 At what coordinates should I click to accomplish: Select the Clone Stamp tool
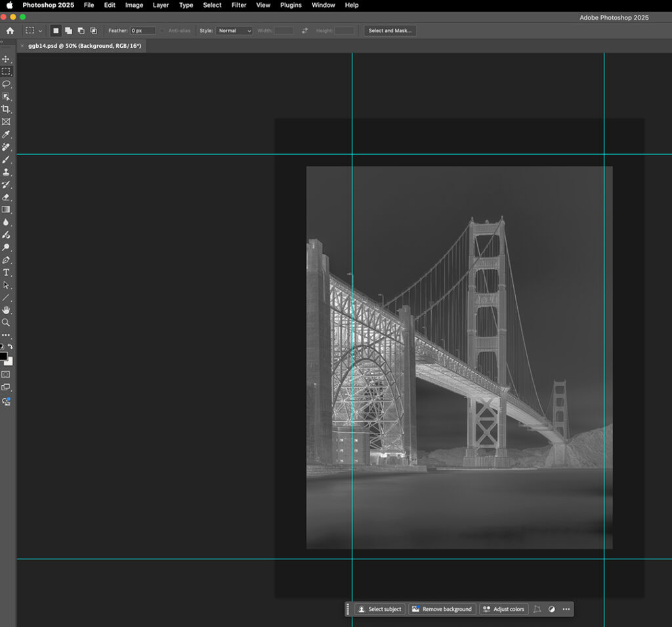(7, 172)
